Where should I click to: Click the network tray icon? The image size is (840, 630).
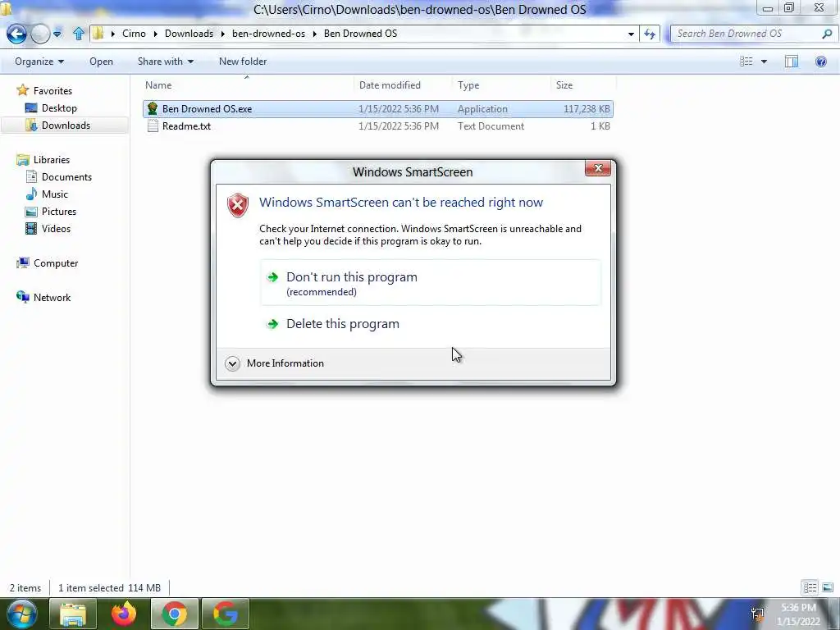click(757, 614)
